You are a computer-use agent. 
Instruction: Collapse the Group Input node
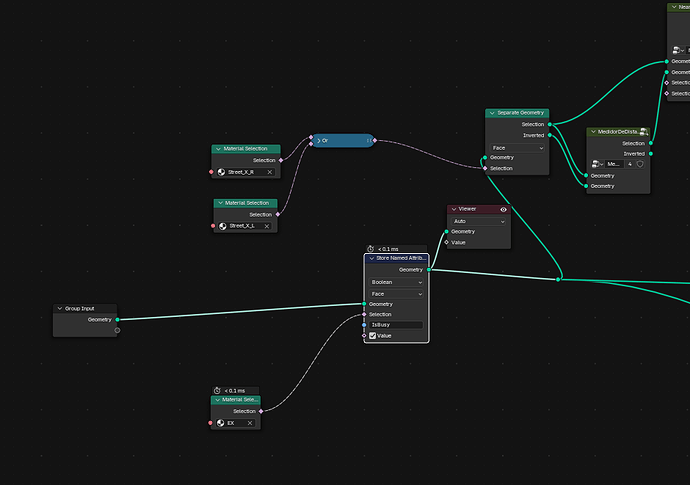point(60,309)
